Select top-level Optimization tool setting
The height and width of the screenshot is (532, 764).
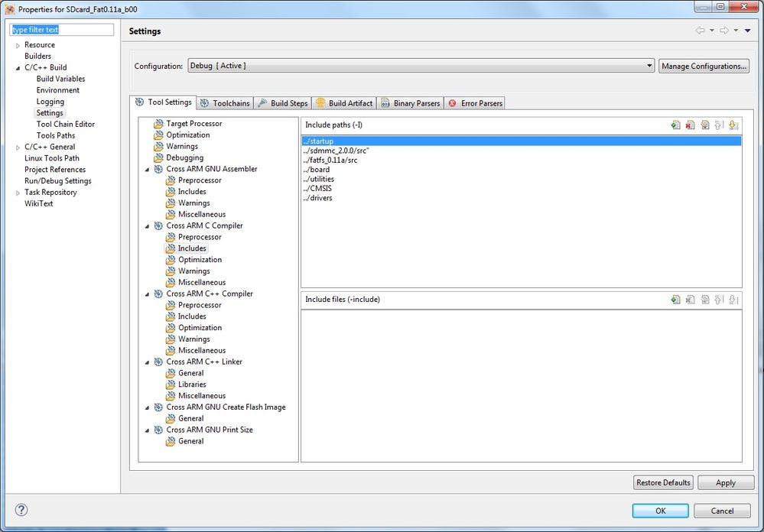[188, 135]
